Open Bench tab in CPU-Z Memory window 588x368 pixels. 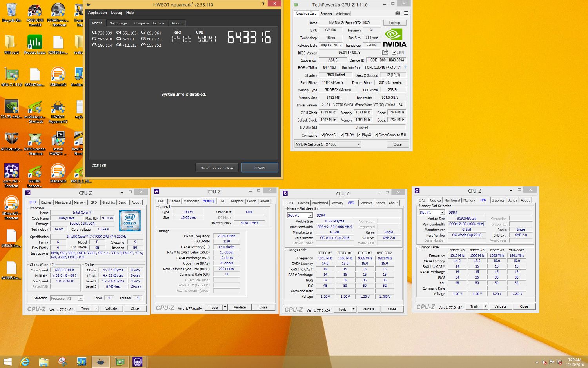252,201
